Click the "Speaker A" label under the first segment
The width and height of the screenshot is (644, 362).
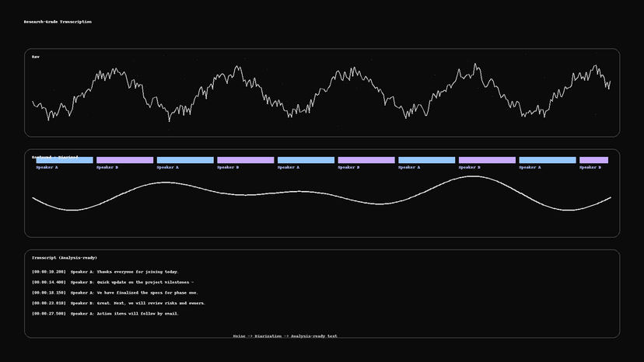[47, 167]
